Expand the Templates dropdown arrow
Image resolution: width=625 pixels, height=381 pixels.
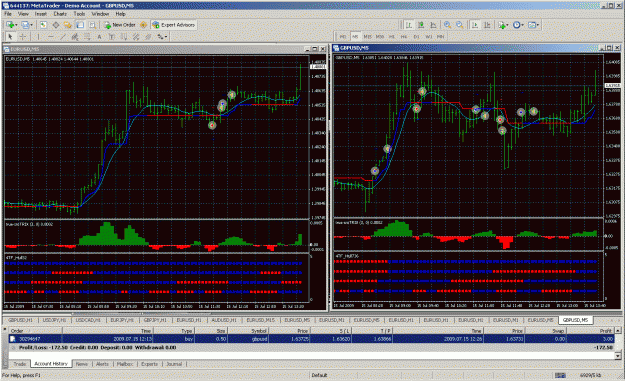pyautogui.click(x=538, y=25)
